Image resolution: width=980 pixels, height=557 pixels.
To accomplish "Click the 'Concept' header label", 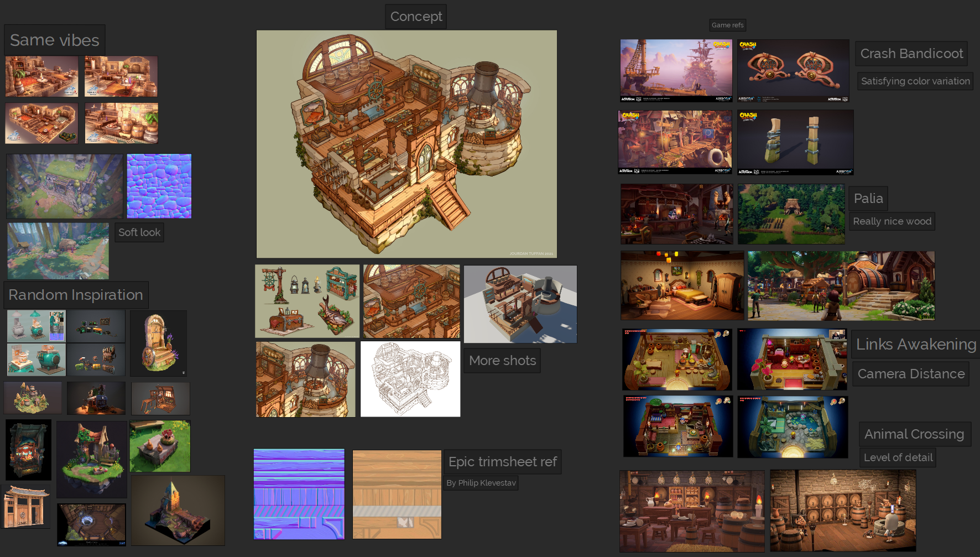I will coord(415,17).
